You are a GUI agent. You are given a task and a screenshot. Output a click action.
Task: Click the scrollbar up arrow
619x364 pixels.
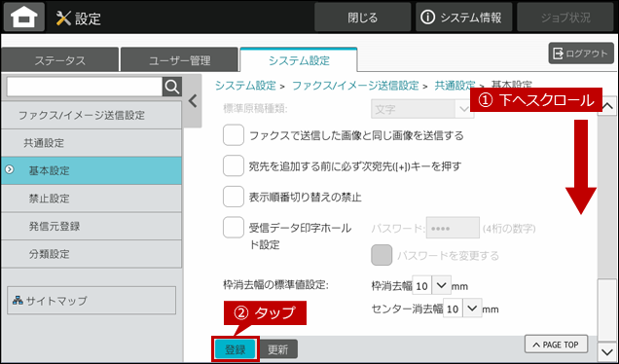(x=606, y=106)
